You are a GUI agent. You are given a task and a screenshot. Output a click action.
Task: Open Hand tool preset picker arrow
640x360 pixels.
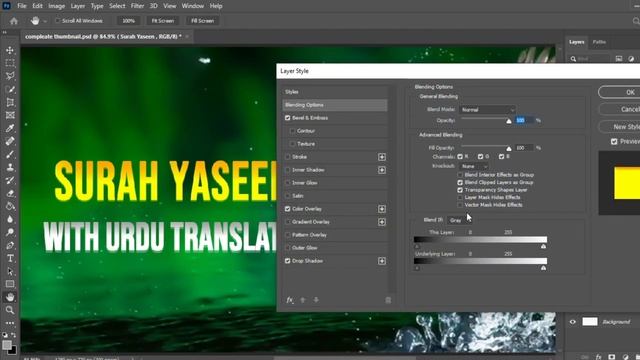tap(45, 21)
